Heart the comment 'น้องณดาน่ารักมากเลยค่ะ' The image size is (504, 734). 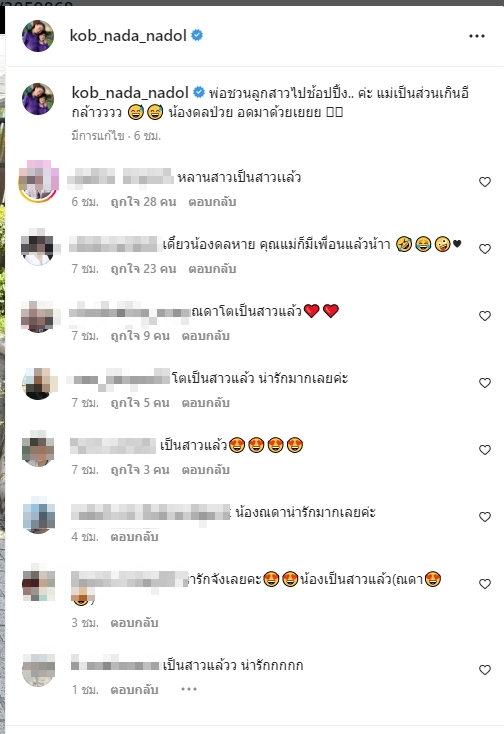pos(485,516)
